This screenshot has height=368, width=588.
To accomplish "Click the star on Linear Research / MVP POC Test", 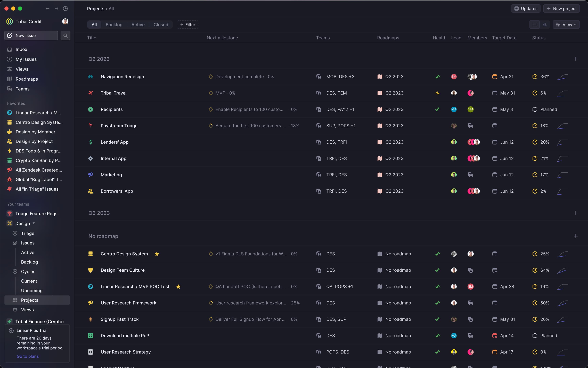I will click(x=178, y=286).
